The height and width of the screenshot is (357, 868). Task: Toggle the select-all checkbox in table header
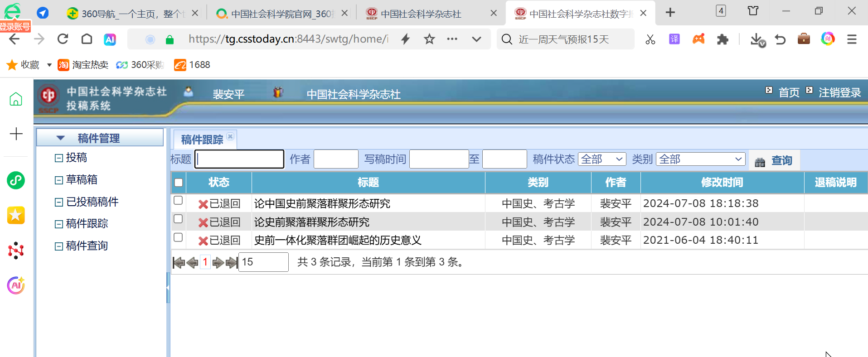pos(179,183)
